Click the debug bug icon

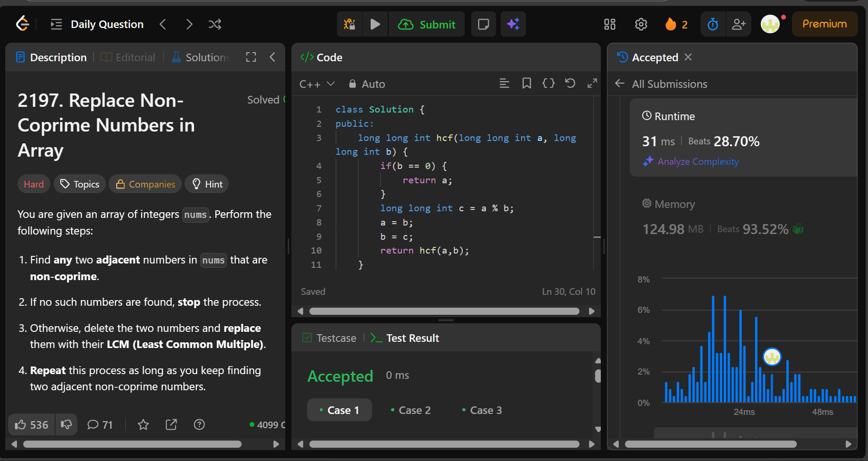pos(350,24)
